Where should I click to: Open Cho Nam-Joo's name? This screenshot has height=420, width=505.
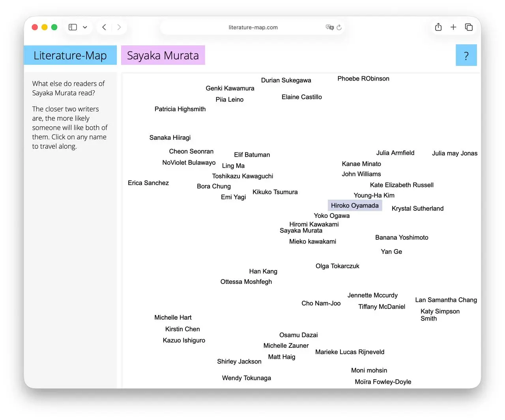tap(321, 303)
